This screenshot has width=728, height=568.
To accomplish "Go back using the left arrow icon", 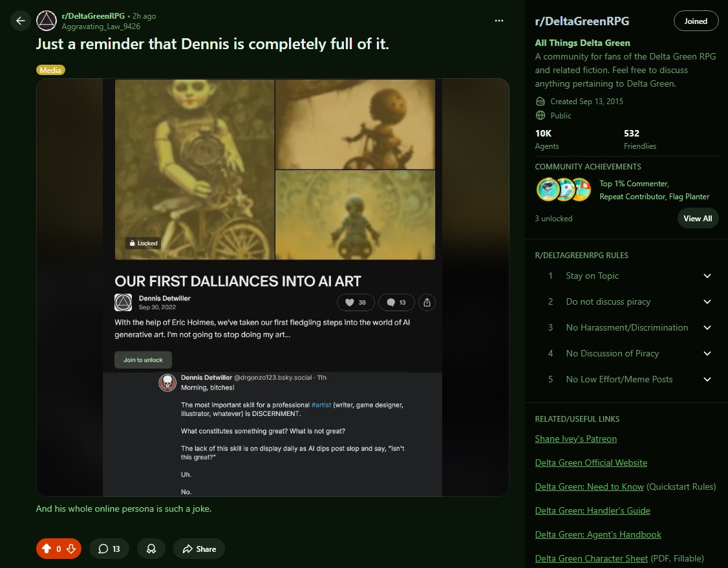I will point(21,21).
